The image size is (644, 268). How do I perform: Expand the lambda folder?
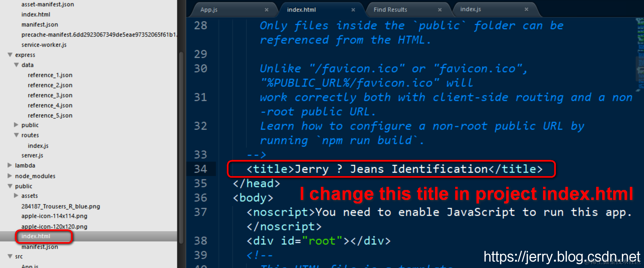click(x=10, y=165)
